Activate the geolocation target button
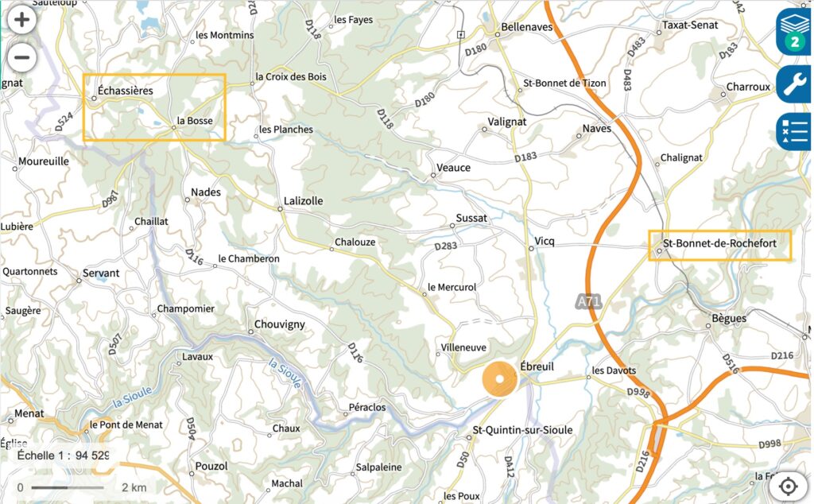The width and height of the screenshot is (814, 504). tap(788, 487)
